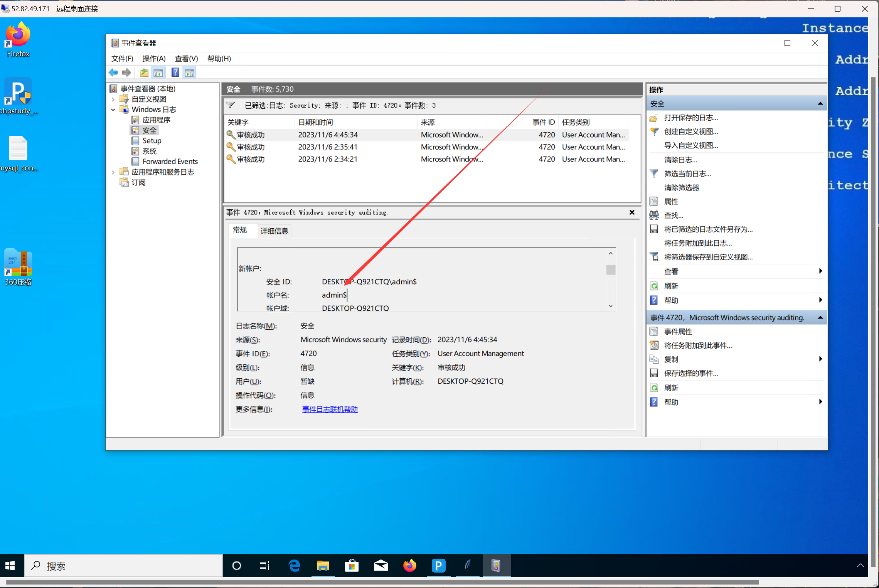This screenshot has height=588, width=879.
Task: Click the Back arrow toolbar icon
Action: point(113,72)
